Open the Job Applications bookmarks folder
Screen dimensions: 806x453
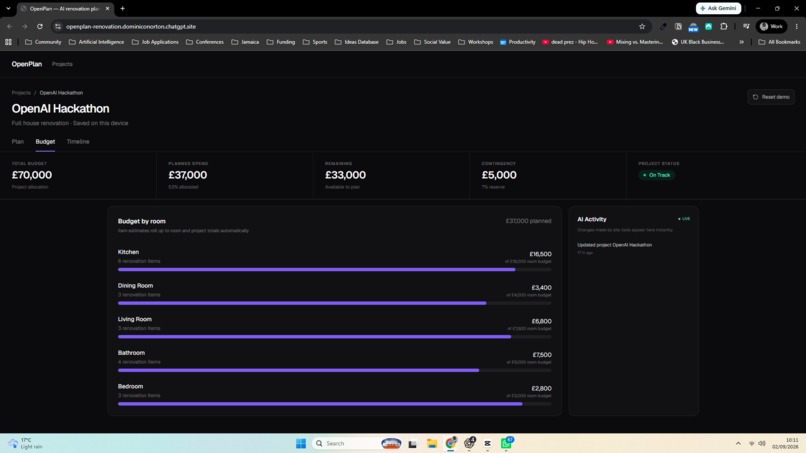click(155, 42)
